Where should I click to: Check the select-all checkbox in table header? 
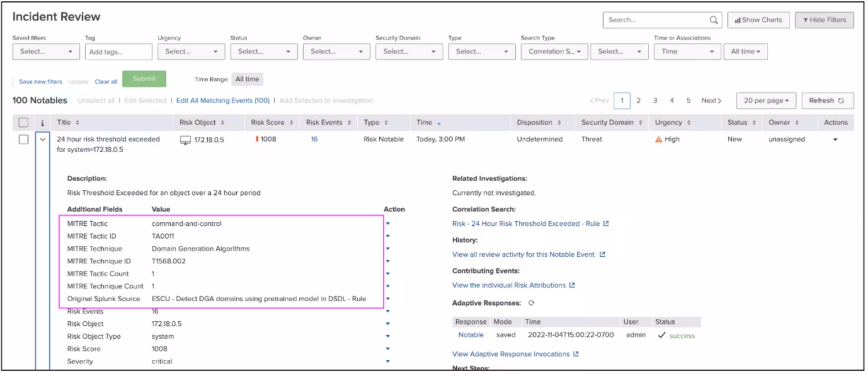click(x=23, y=123)
